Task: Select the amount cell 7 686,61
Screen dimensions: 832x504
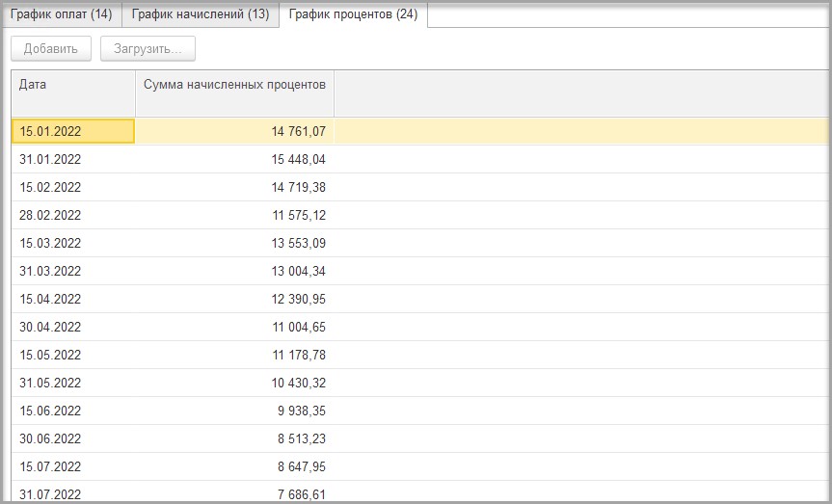Action: [234, 492]
